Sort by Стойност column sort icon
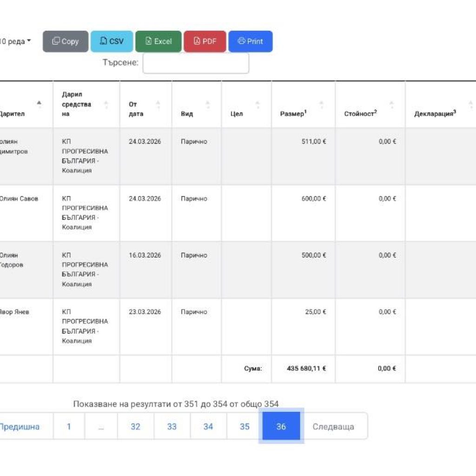The width and height of the screenshot is (476, 476). (391, 105)
